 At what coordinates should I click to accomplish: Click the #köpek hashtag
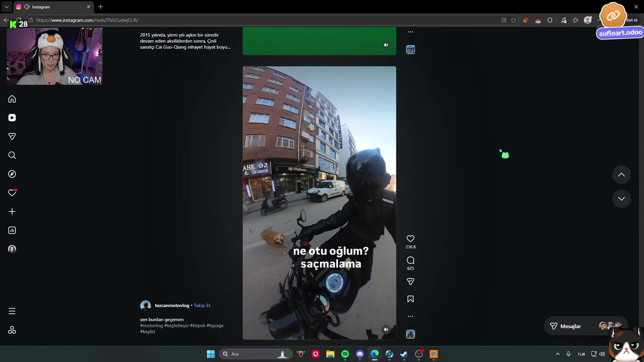pos(198,325)
